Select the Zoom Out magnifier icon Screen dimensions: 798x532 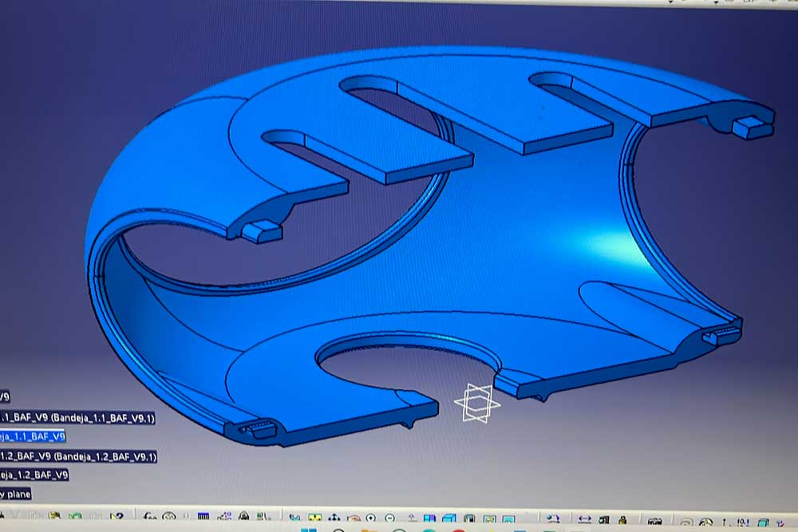[389, 518]
